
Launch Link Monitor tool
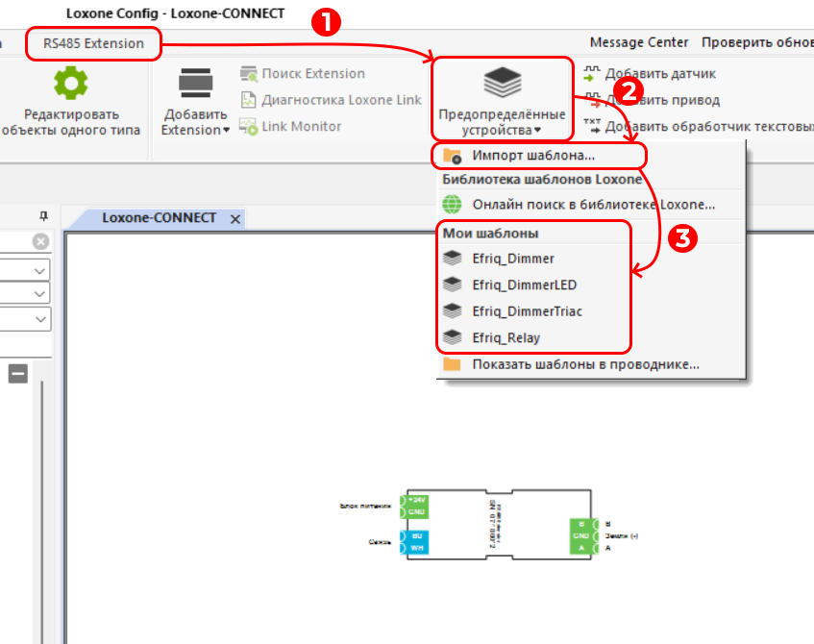pos(249,126)
